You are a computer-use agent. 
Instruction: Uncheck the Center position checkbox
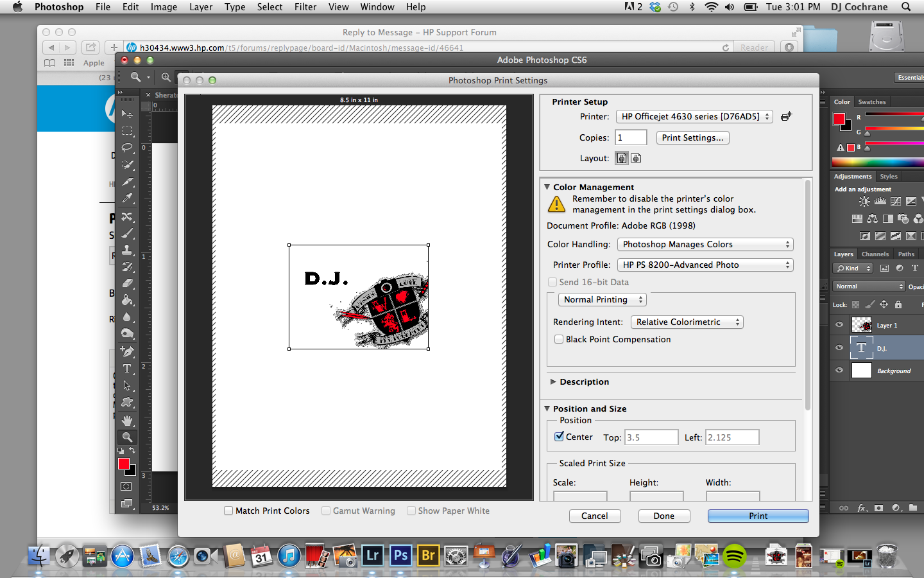559,437
